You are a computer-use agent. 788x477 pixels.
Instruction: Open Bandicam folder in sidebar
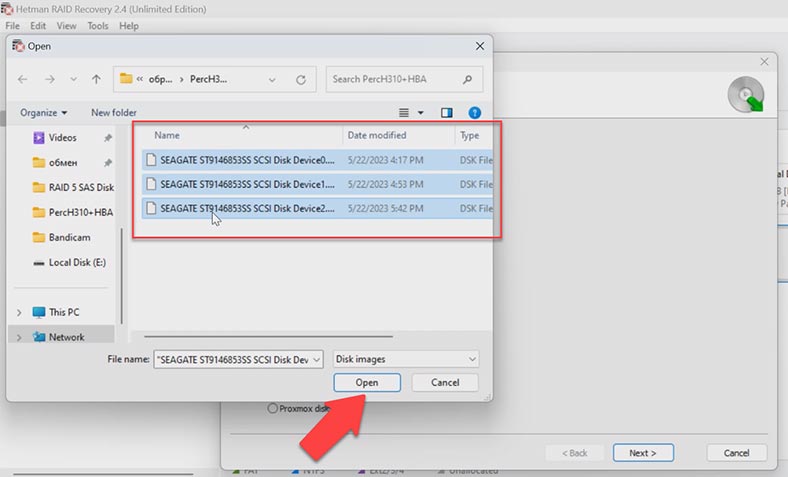click(69, 237)
